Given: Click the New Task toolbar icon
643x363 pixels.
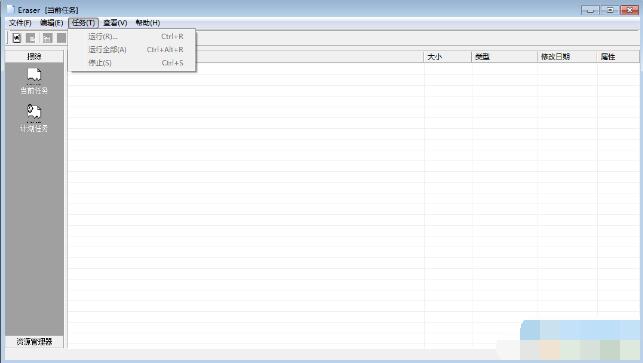Looking at the screenshot, I should (x=16, y=38).
